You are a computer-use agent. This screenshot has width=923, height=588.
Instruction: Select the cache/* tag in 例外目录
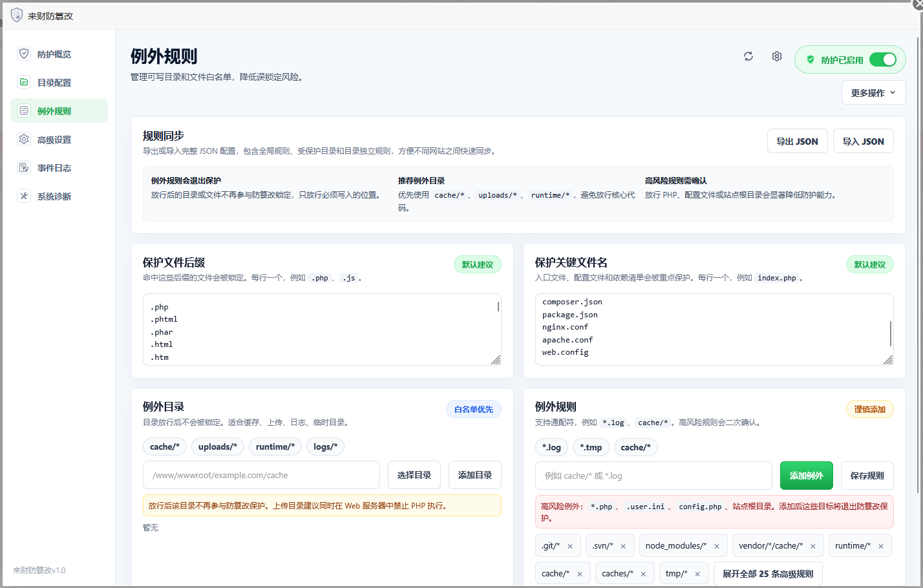(165, 446)
